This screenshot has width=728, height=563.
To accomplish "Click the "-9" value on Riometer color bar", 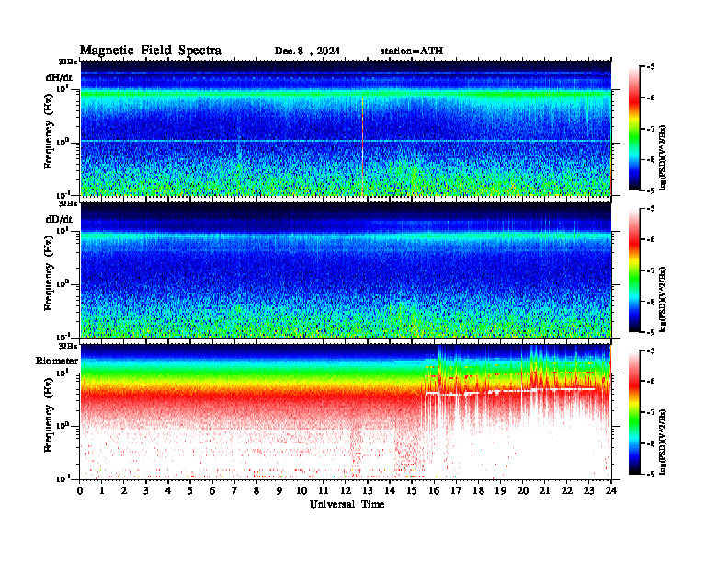I will tap(651, 474).
